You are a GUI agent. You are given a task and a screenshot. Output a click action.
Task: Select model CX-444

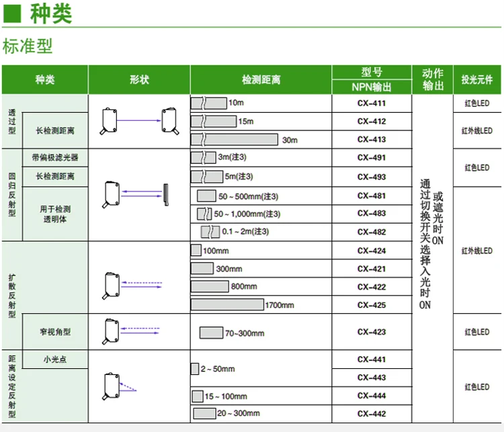pyautogui.click(x=371, y=396)
